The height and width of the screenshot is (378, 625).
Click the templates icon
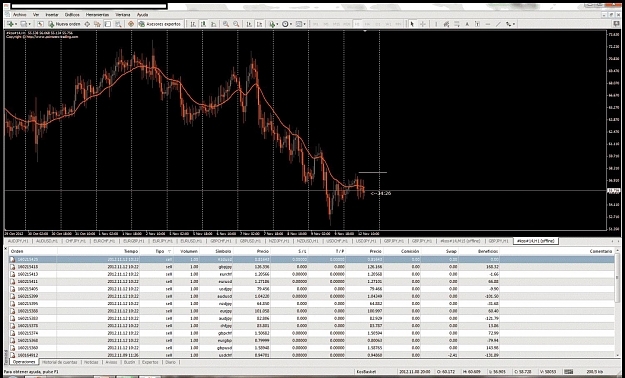[299, 24]
